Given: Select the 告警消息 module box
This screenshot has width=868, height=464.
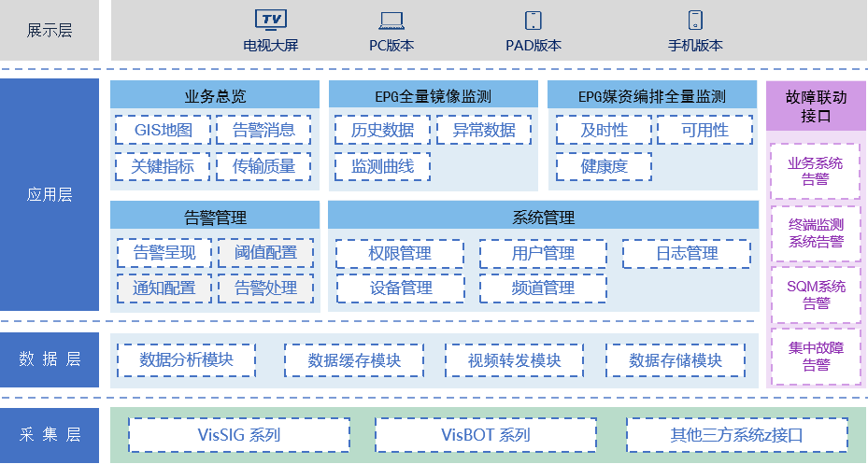Looking at the screenshot, I should point(263,130).
